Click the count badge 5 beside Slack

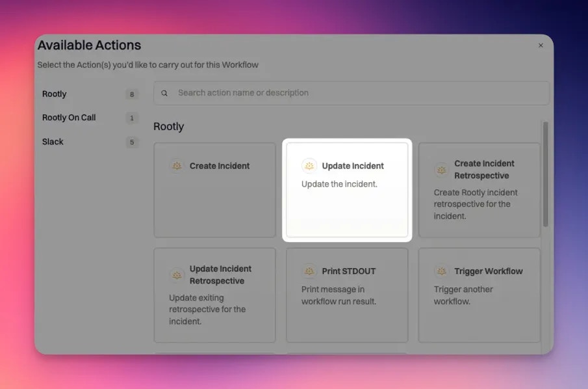132,142
